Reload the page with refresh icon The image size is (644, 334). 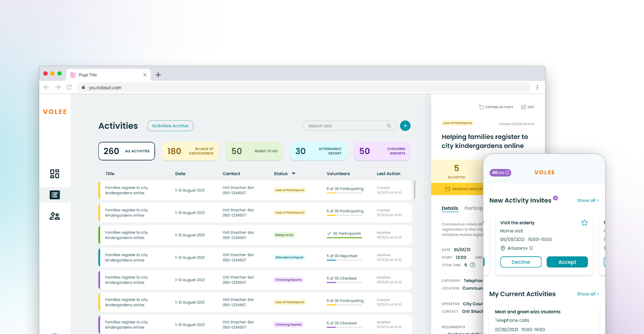[69, 87]
